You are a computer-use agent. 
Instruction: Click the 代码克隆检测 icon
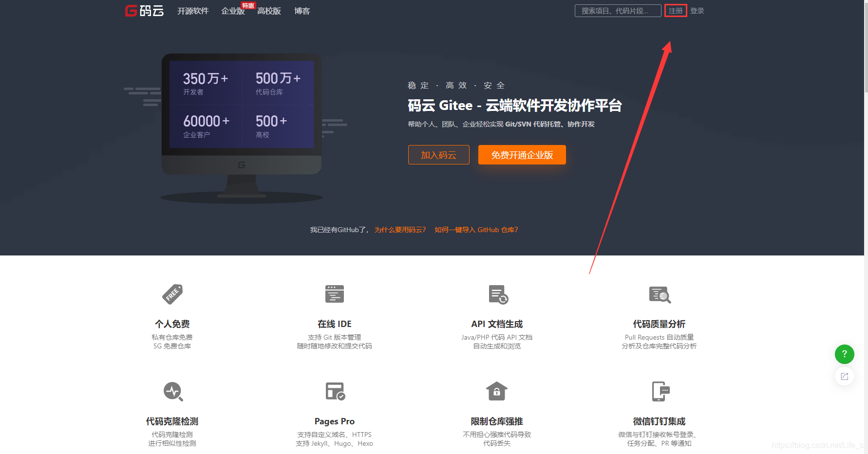[173, 392]
